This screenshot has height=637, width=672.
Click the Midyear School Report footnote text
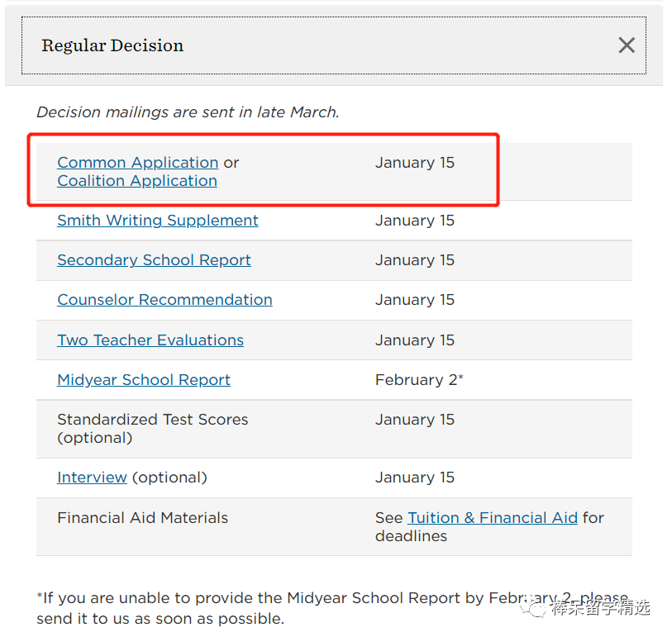(x=332, y=608)
